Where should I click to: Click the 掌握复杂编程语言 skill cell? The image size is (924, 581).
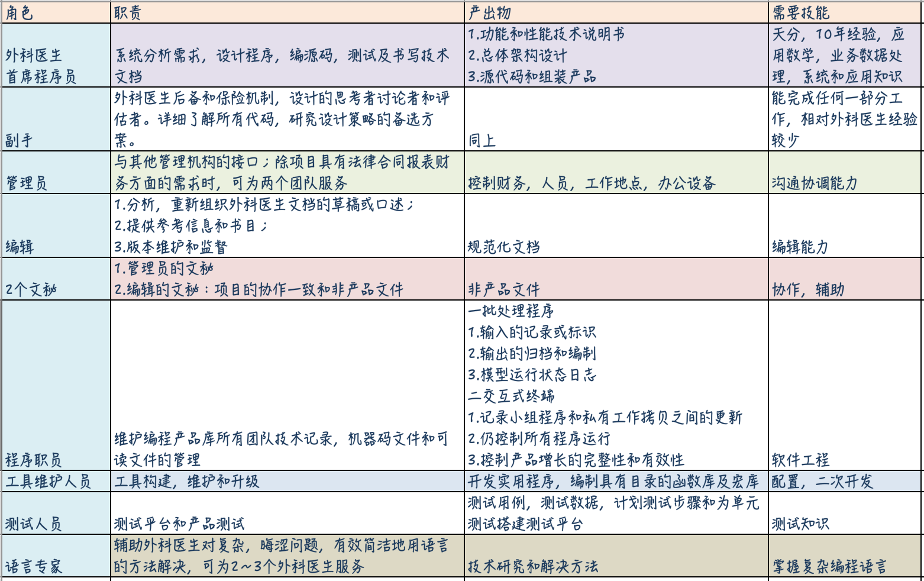click(846, 556)
